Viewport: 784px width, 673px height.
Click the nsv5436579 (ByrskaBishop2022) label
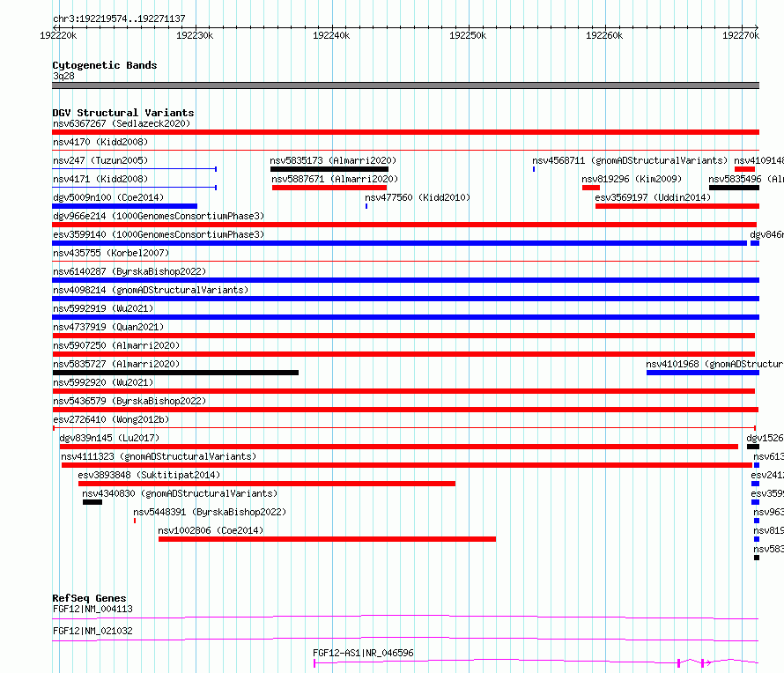(x=129, y=401)
